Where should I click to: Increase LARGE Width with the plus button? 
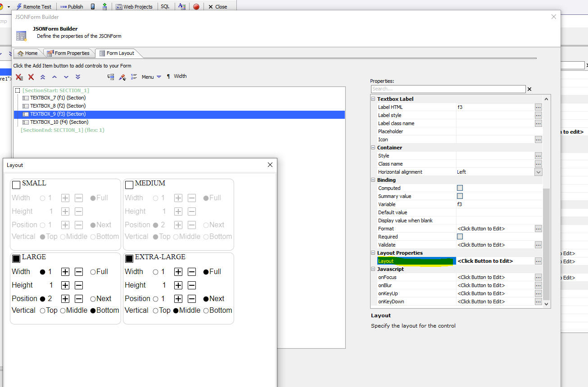click(x=65, y=272)
